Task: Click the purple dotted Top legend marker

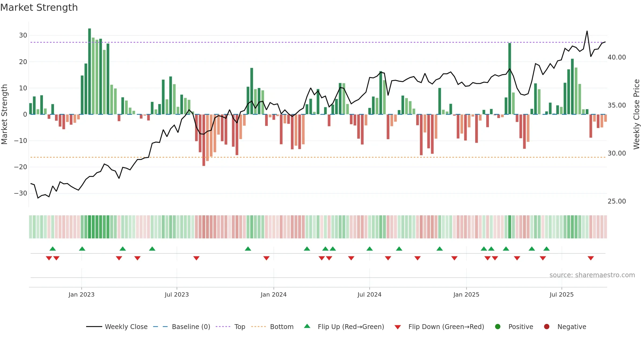Action: [223, 327]
